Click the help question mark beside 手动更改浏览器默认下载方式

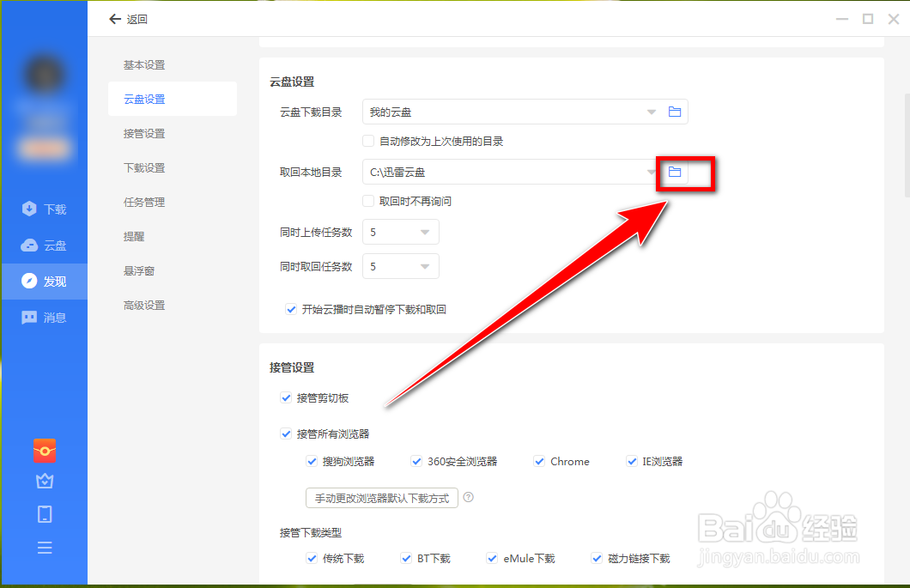[468, 497]
